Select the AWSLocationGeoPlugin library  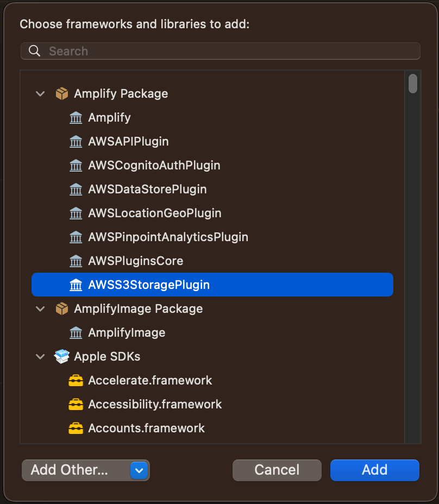coord(212,213)
